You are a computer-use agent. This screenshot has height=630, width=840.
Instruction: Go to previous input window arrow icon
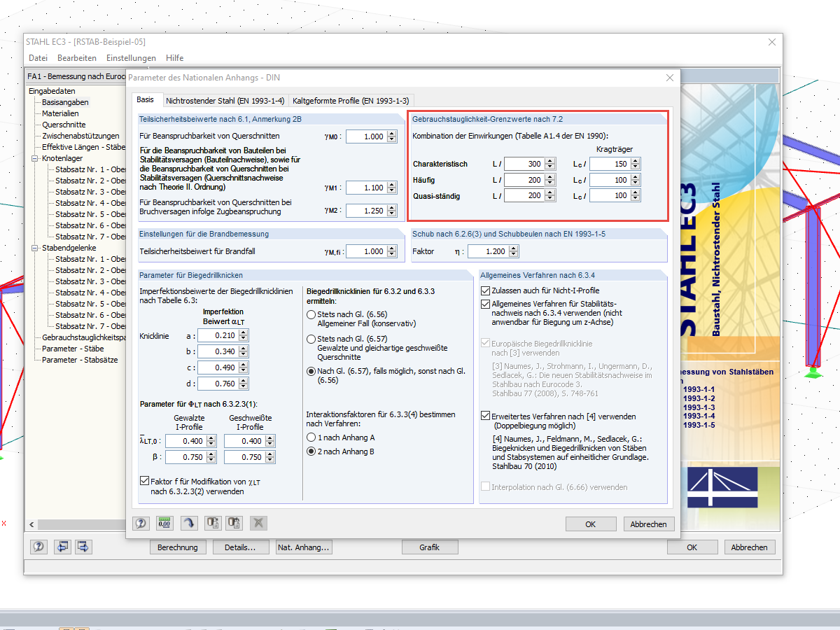click(62, 547)
